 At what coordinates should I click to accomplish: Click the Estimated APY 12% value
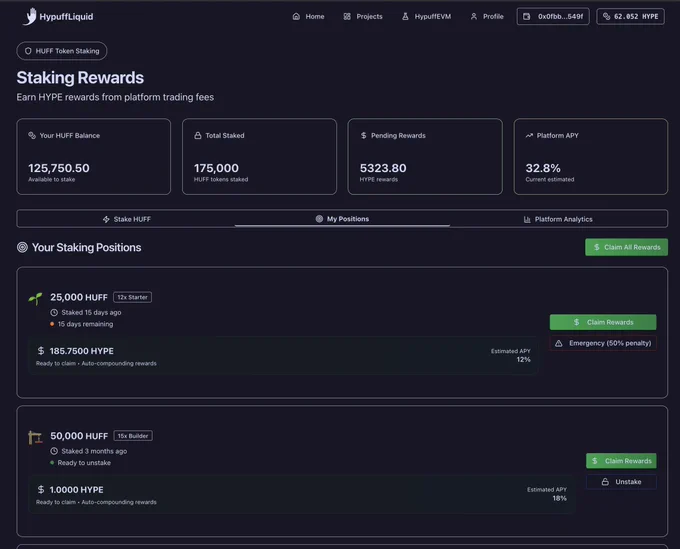click(x=523, y=359)
